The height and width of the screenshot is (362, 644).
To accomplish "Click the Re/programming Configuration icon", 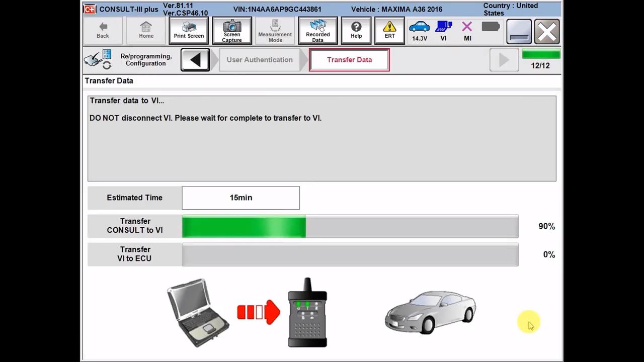I will [x=98, y=59].
